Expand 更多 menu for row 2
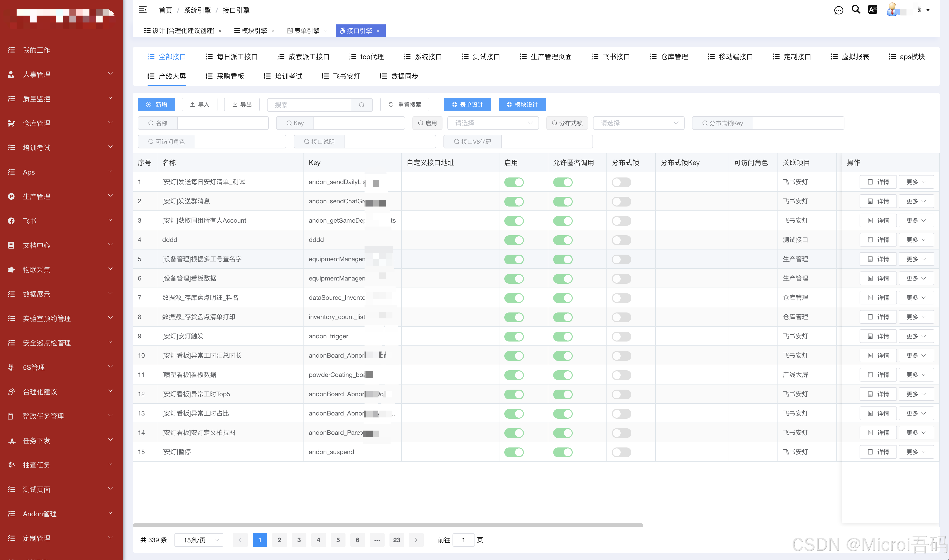 (x=916, y=201)
